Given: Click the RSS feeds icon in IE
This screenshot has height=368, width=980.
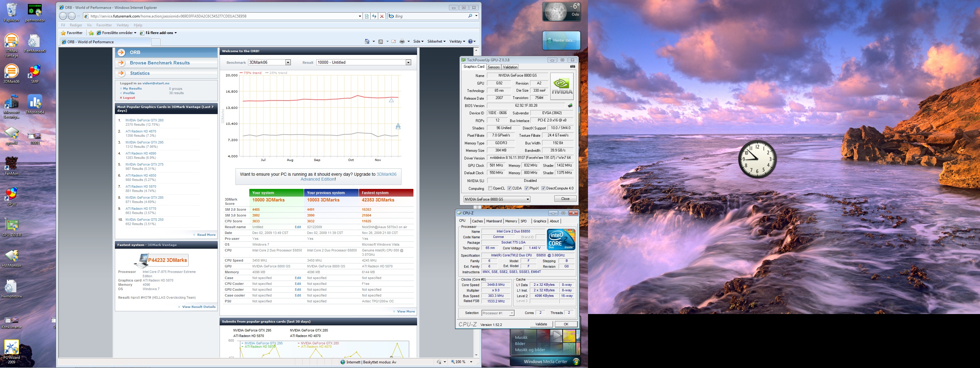Looking at the screenshot, I should tap(380, 41).
